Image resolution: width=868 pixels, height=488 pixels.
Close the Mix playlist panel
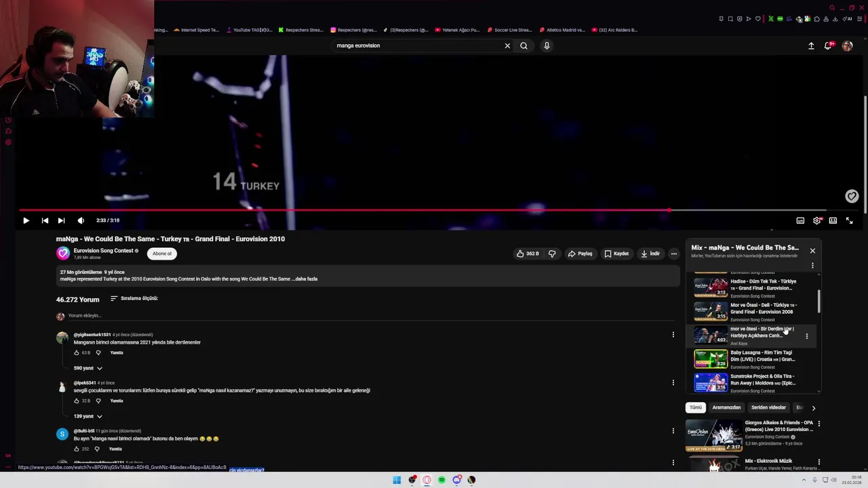pos(812,251)
